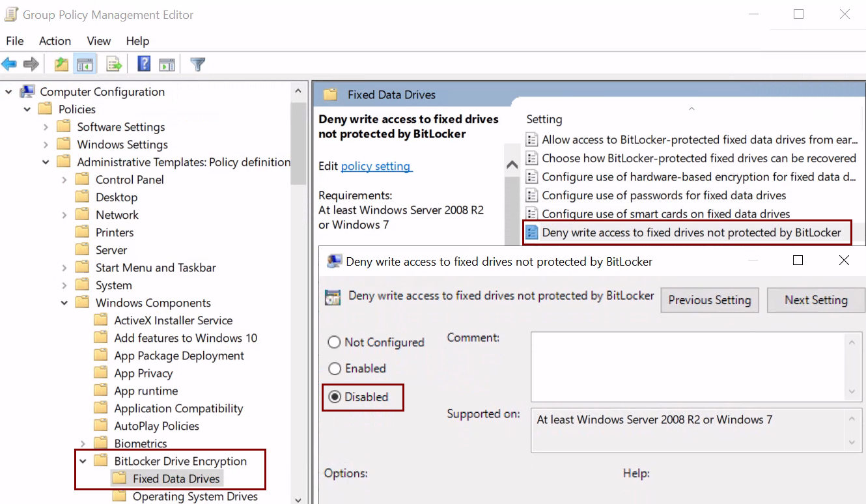Click the Comment box scroll down arrow

click(x=852, y=391)
